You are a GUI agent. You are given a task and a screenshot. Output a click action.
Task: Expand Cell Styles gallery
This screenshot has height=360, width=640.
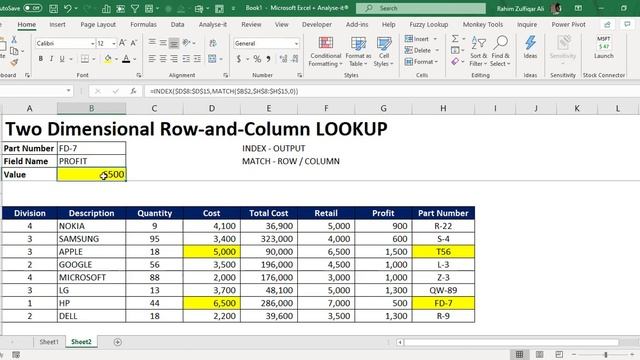click(x=384, y=51)
